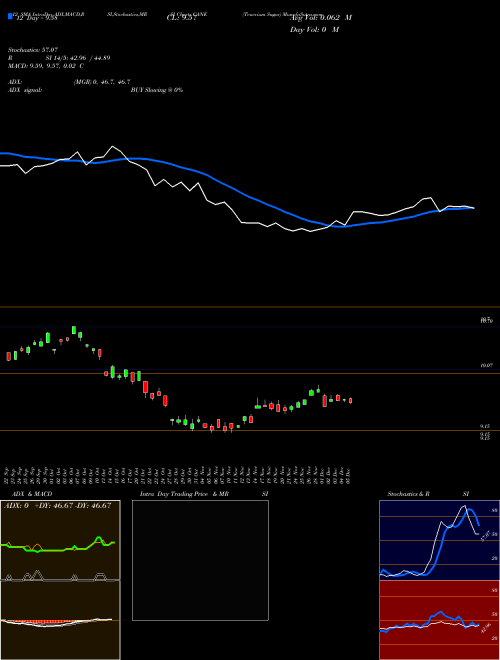This screenshot has height=660, width=500.
Task: Select the 'BUY Slowing @ 0%' signal text
Action: click(157, 90)
